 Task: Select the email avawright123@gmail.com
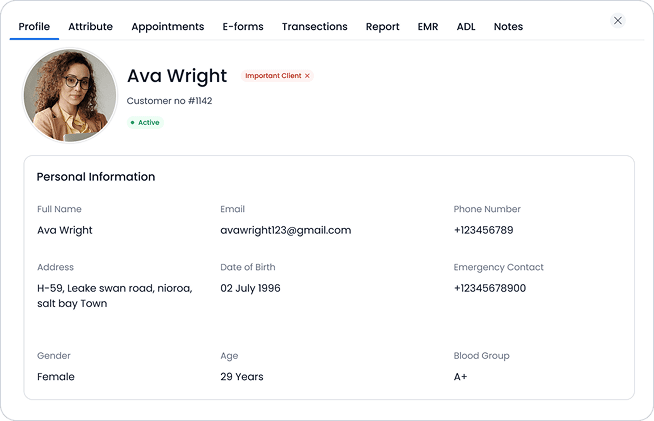[x=286, y=230]
